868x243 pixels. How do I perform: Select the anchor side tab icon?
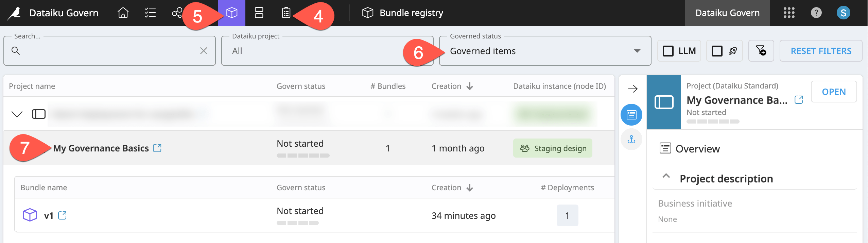(x=631, y=139)
